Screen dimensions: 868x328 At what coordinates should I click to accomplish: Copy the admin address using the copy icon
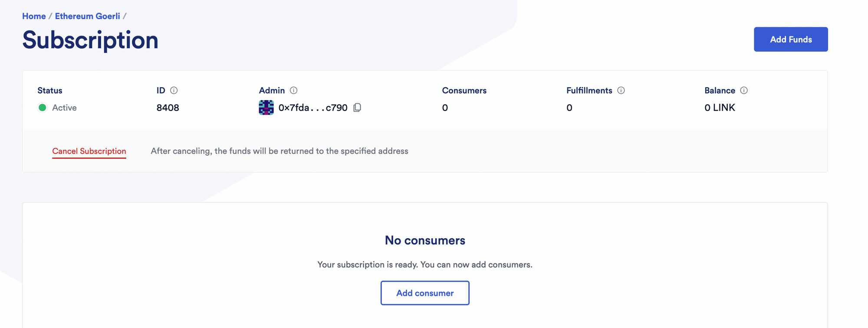pyautogui.click(x=357, y=108)
